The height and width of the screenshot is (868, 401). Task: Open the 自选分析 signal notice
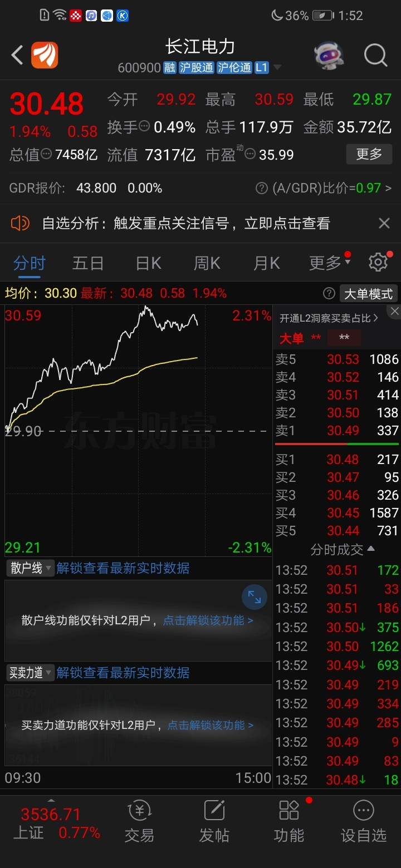tap(186, 224)
